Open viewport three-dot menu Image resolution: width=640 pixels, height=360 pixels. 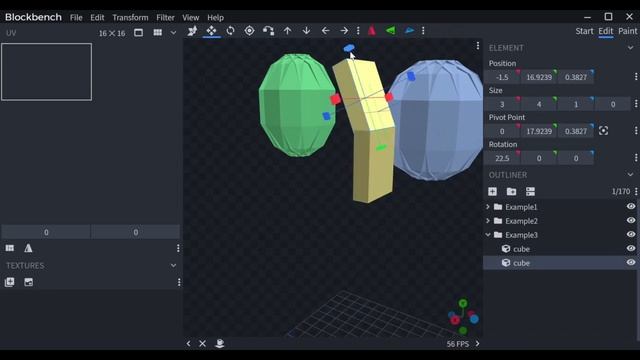click(x=478, y=46)
